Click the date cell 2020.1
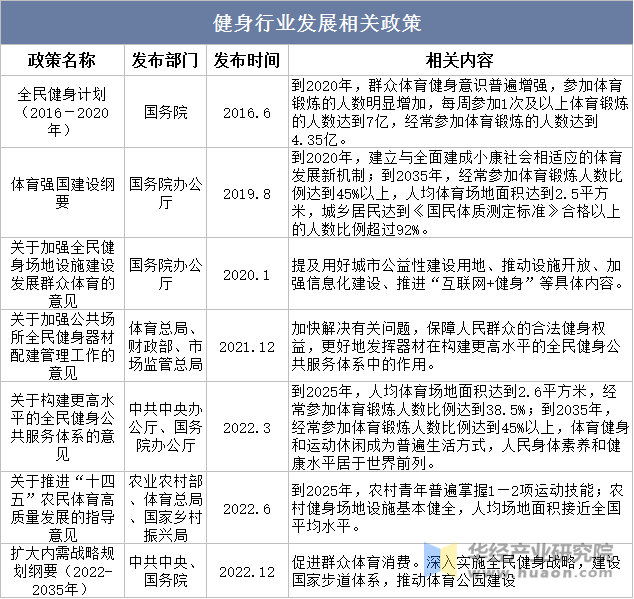The image size is (634, 599). click(247, 275)
